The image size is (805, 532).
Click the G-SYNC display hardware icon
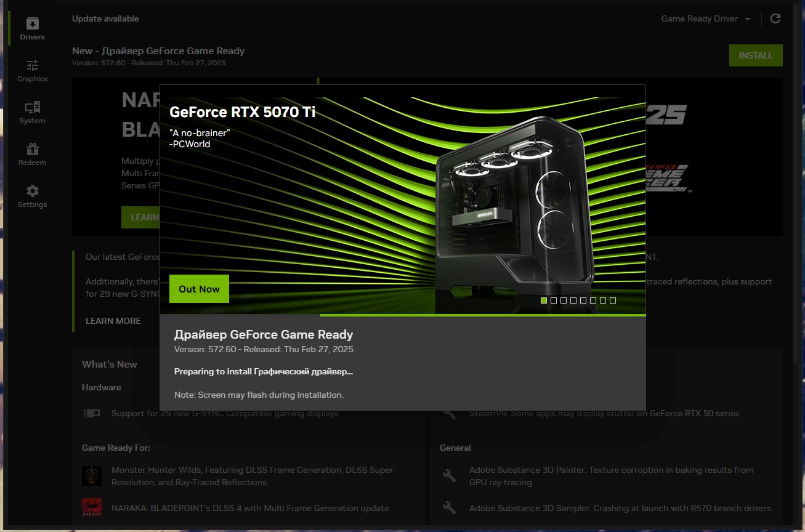pyautogui.click(x=92, y=413)
